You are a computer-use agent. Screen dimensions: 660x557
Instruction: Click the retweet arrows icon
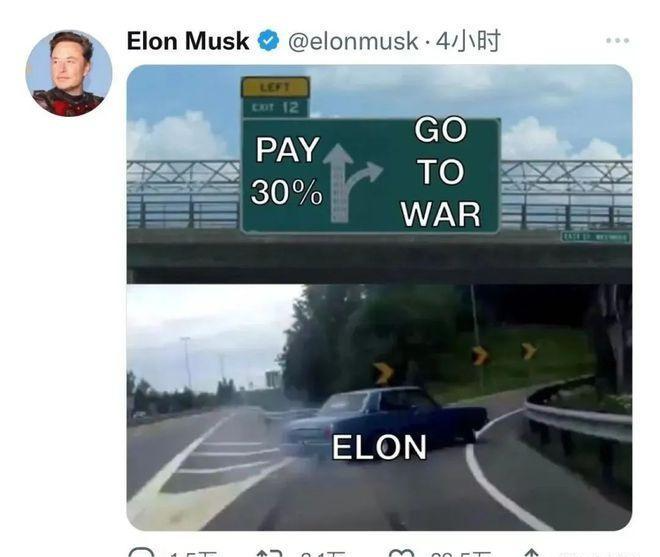[269, 552]
